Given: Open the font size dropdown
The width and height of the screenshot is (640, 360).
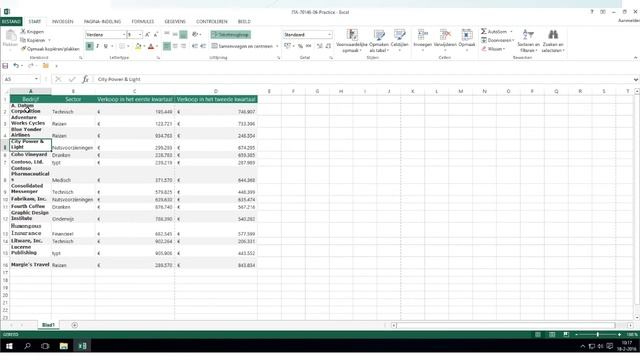Looking at the screenshot, I should coord(140,35).
